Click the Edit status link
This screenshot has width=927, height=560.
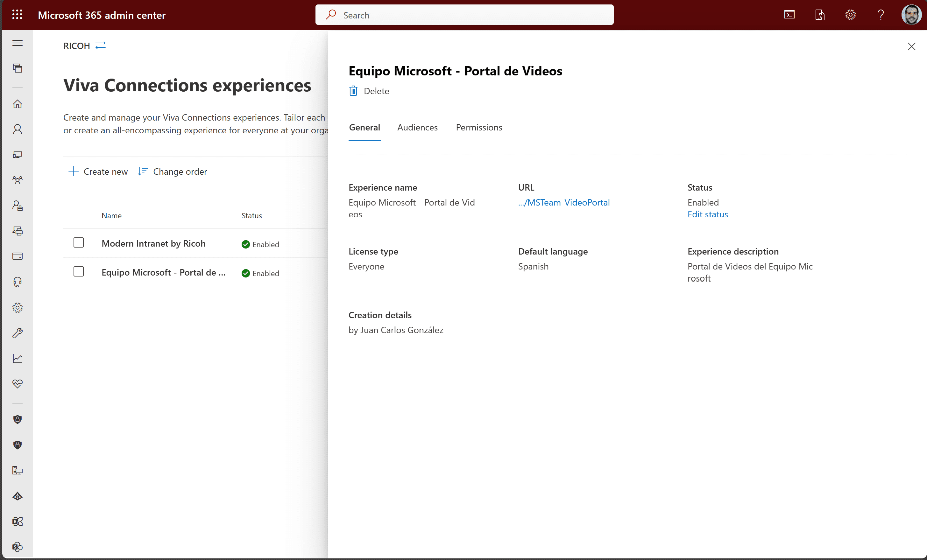pyautogui.click(x=707, y=214)
